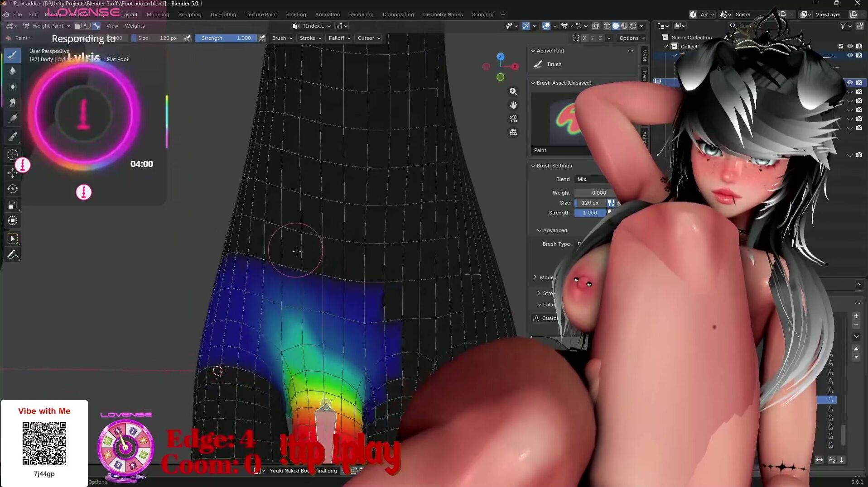Switch to rendered viewport shading
This screenshot has height=487, width=868.
[633, 26]
